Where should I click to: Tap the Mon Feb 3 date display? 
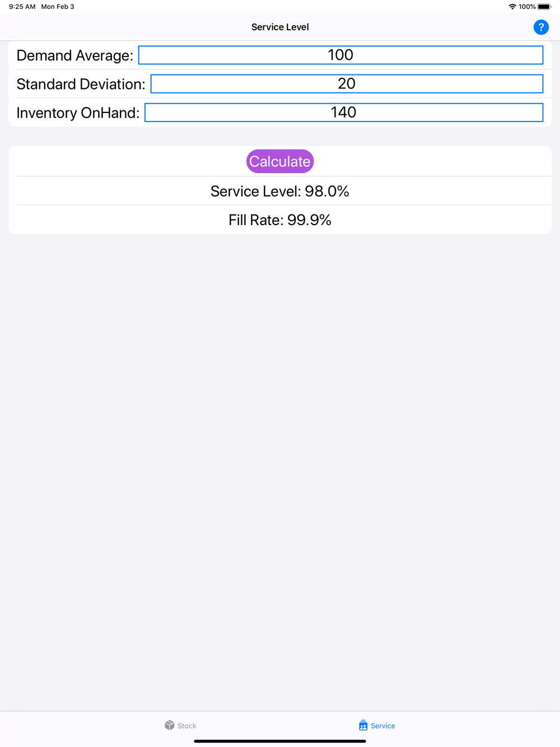pos(58,7)
